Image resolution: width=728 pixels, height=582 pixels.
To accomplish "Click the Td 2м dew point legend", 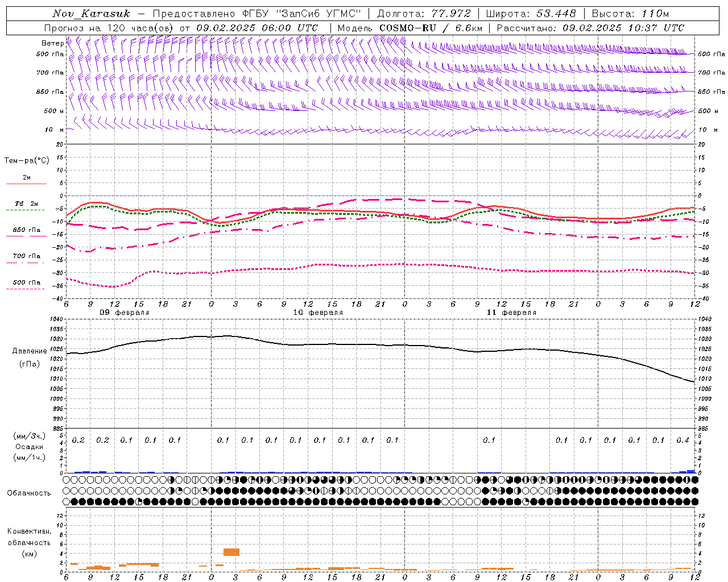I will pyautogui.click(x=26, y=206).
